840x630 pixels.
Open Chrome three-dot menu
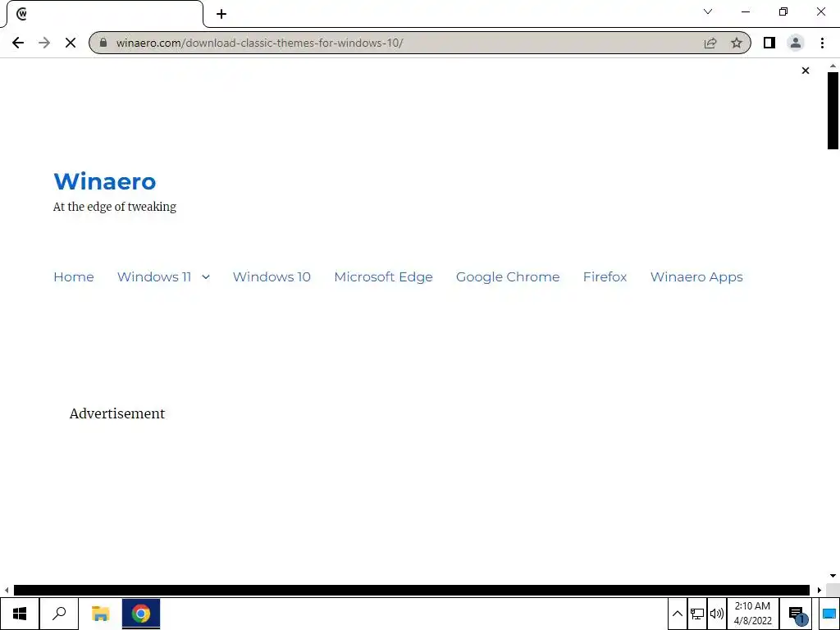pos(822,43)
